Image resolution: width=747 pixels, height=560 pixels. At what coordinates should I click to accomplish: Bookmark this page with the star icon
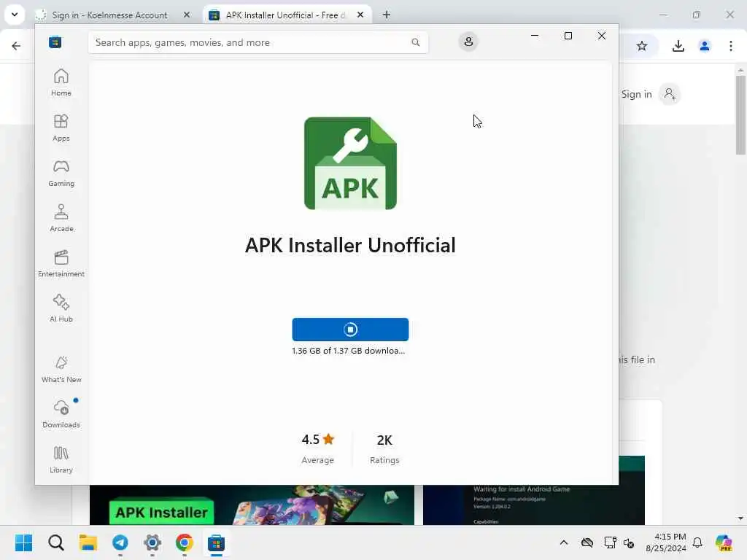click(642, 46)
